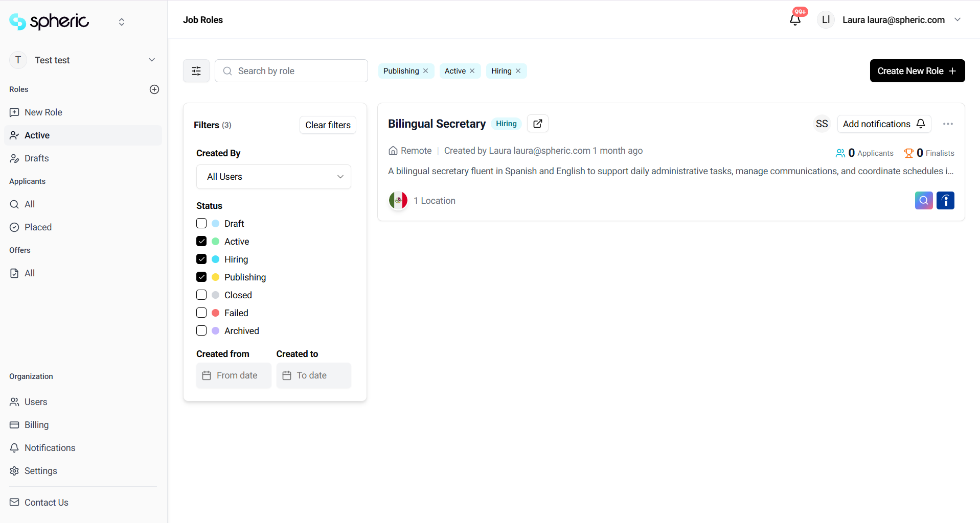Open the three-dot menu on role card
This screenshot has width=980, height=523.
(x=948, y=124)
